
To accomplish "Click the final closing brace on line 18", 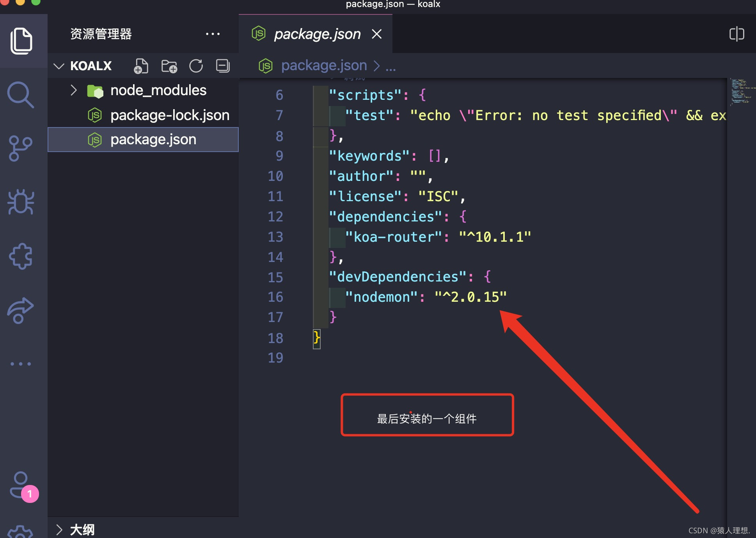I will coord(317,338).
